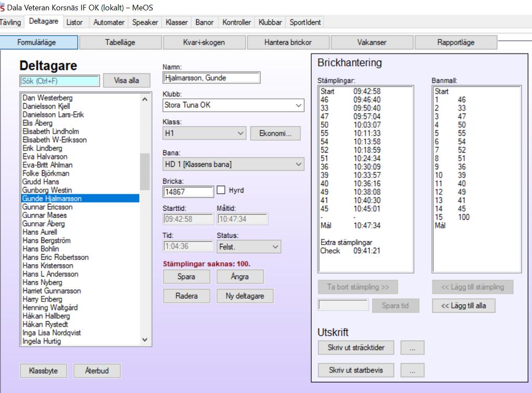Viewport: 532px width, 393px height.
Task: Open the Vakanser view
Action: point(372,43)
